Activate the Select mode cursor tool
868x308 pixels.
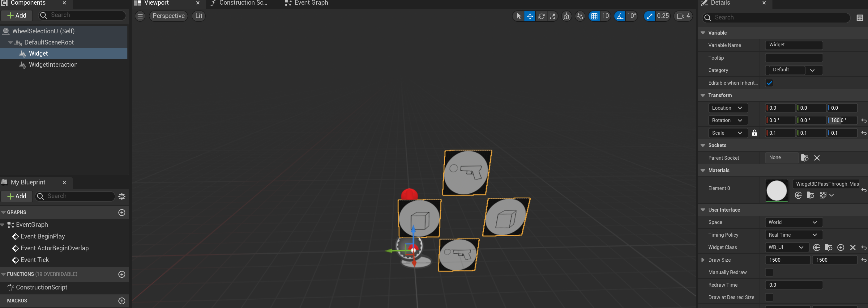[519, 16]
